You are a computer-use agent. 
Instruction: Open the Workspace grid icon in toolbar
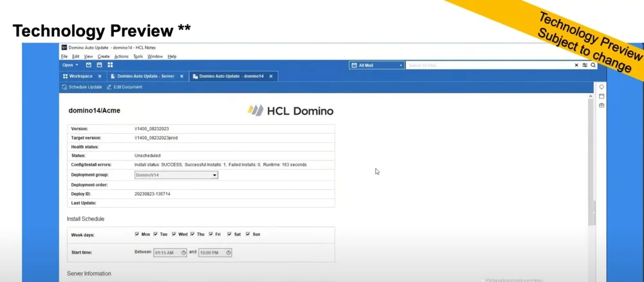click(x=110, y=65)
